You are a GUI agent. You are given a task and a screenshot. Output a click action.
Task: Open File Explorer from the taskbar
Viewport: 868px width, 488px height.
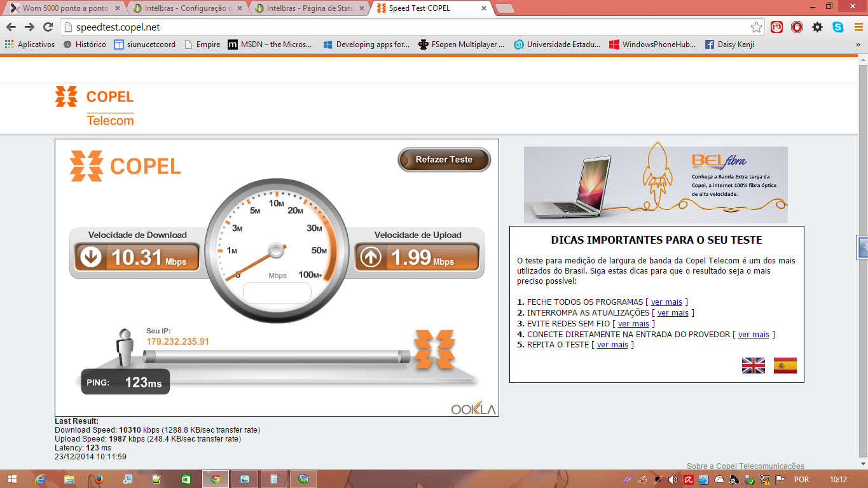click(69, 479)
